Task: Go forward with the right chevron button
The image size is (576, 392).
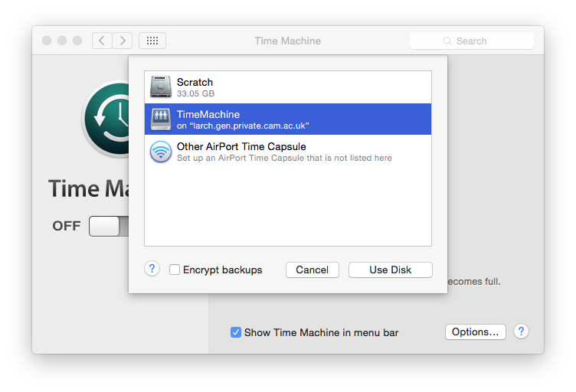Action: click(x=123, y=41)
